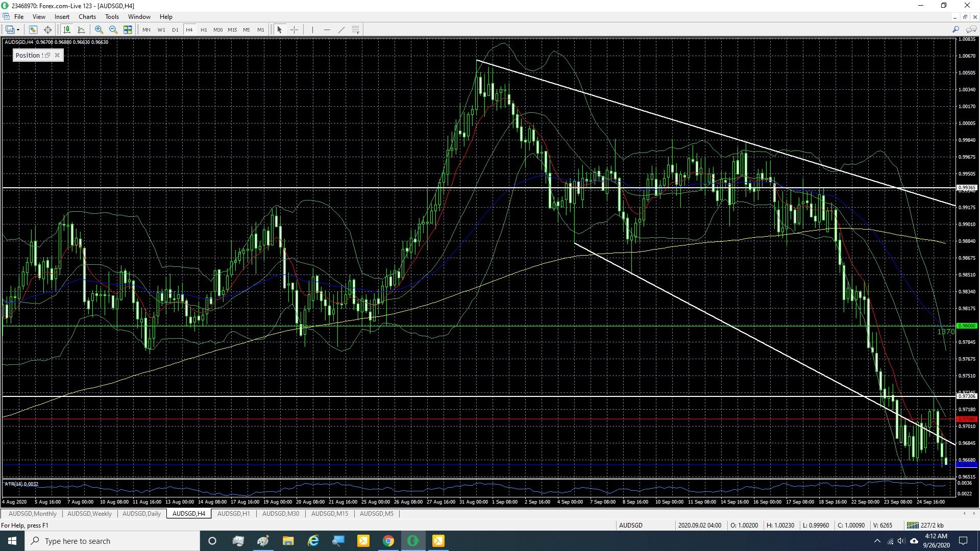
Task: Open the volume speaker tray icon
Action: coord(901,541)
